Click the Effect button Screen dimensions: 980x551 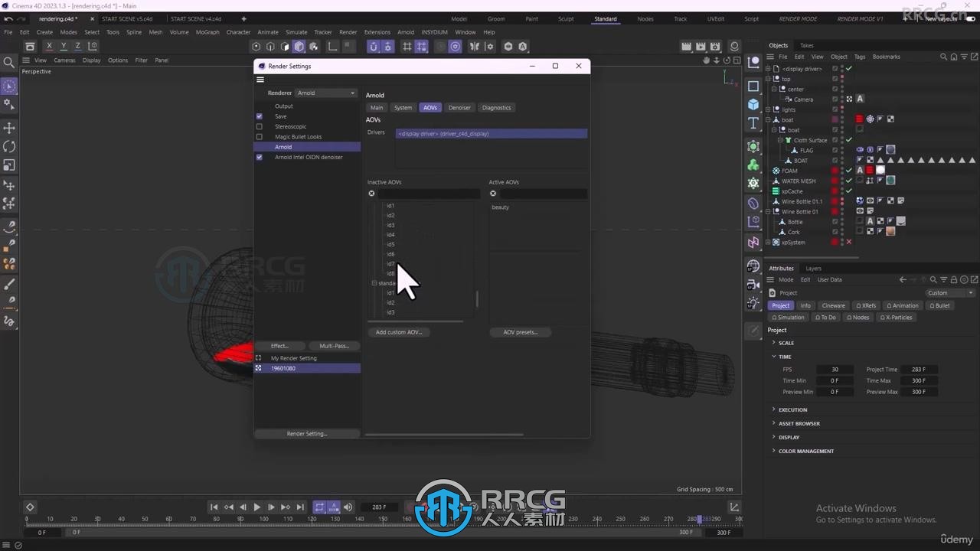pos(279,346)
